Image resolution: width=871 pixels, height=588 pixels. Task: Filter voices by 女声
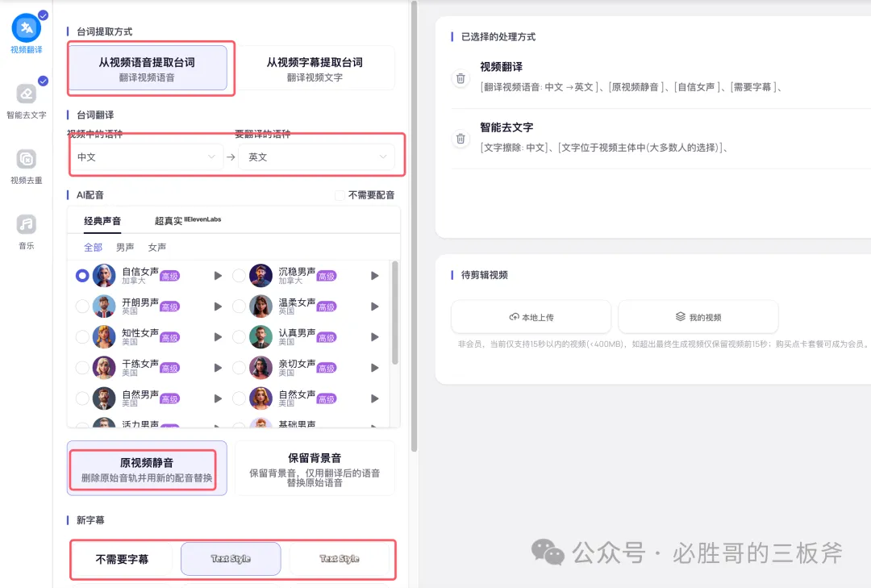pos(157,248)
